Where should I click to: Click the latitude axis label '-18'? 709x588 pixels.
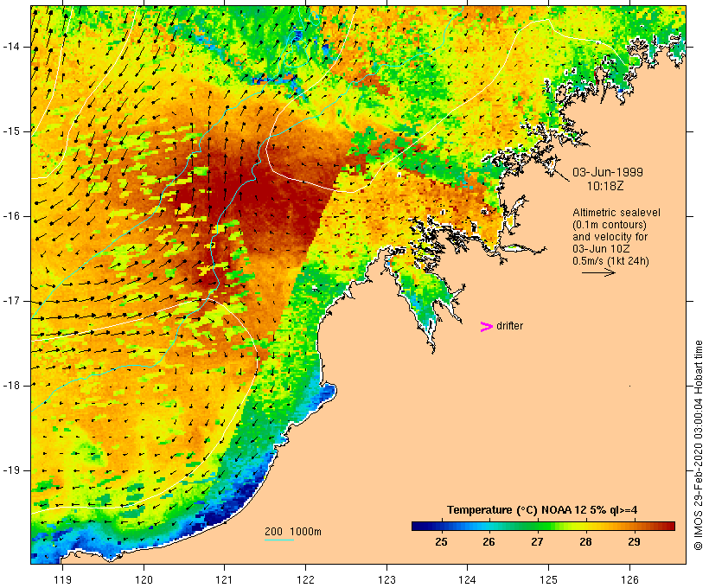point(11,386)
